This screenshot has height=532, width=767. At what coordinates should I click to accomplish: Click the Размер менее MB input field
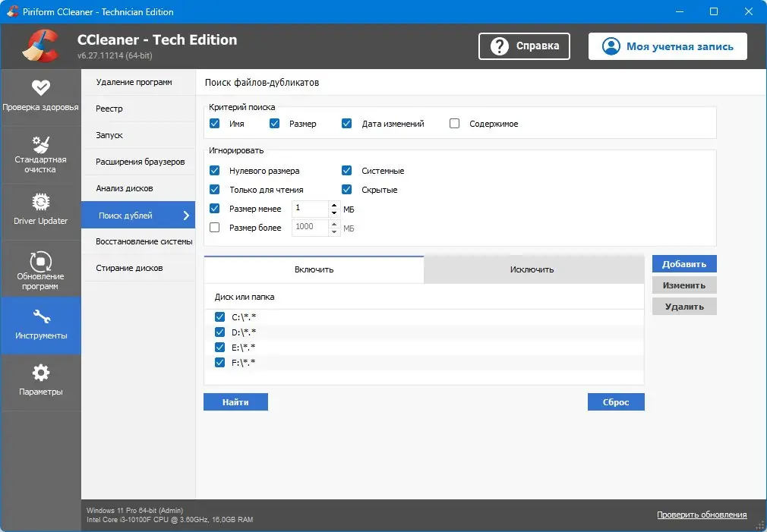coord(310,209)
